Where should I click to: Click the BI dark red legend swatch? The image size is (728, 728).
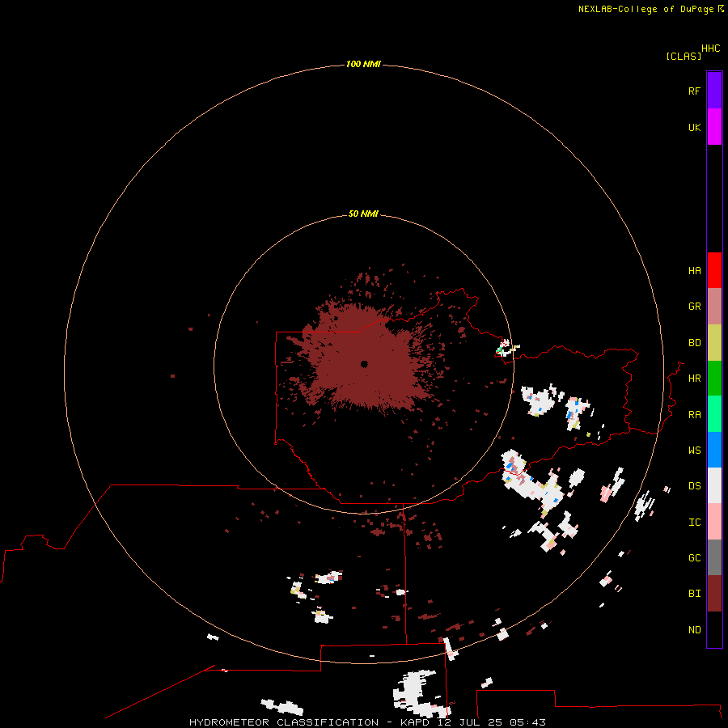coord(714,594)
